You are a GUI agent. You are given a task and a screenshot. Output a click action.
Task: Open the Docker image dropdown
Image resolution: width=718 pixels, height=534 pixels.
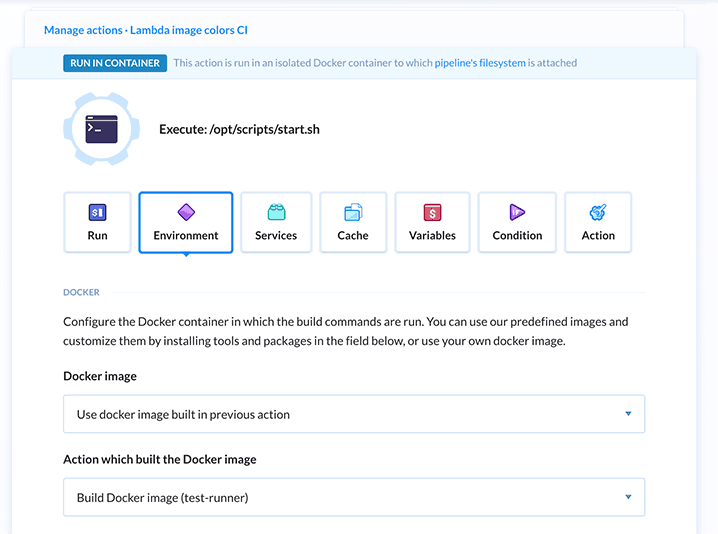(x=353, y=414)
